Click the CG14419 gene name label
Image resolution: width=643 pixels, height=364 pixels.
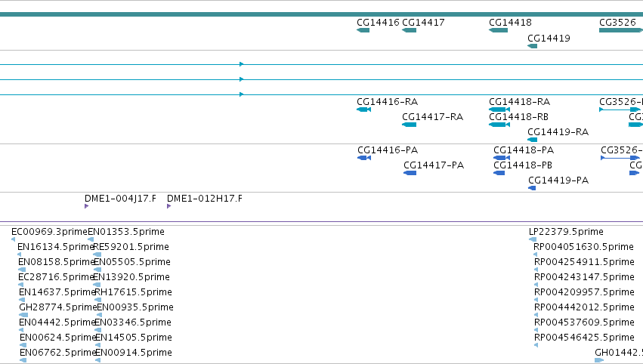point(549,38)
